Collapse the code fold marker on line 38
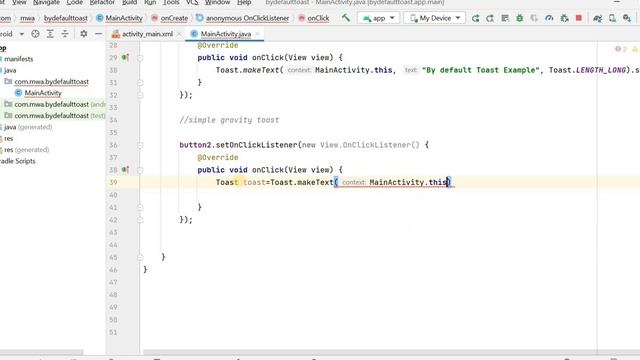The height and width of the screenshot is (360, 640). [x=140, y=170]
